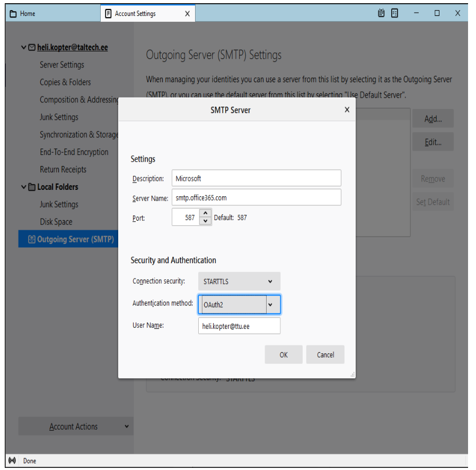This screenshot has width=476, height=470.
Task: Open the calendar icon in tab bar
Action: [381, 13]
